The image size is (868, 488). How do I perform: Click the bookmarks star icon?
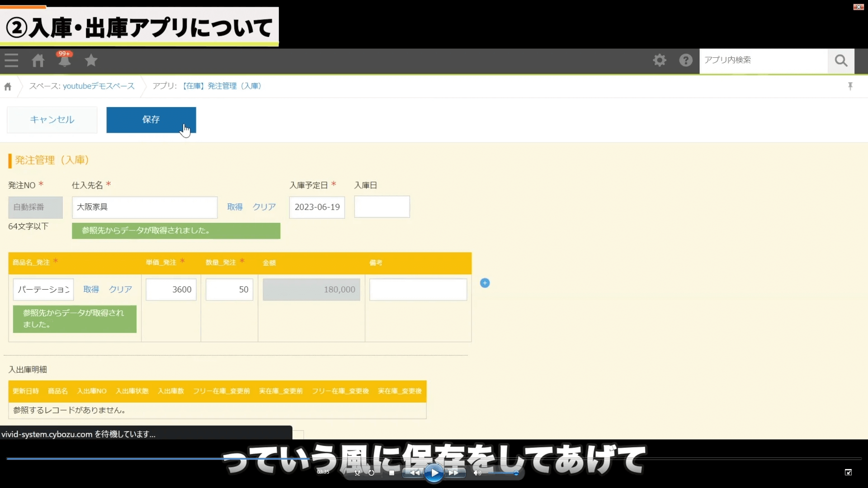(91, 60)
